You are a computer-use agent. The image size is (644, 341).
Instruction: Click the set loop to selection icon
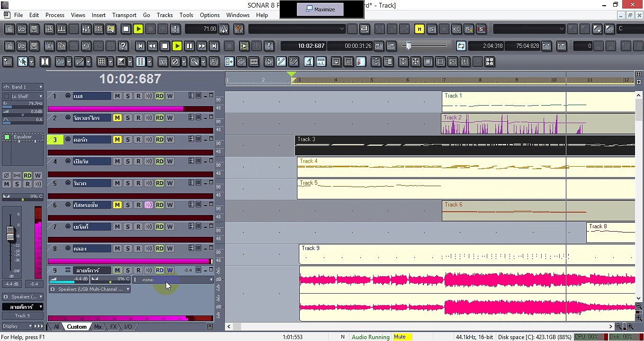coord(546,46)
